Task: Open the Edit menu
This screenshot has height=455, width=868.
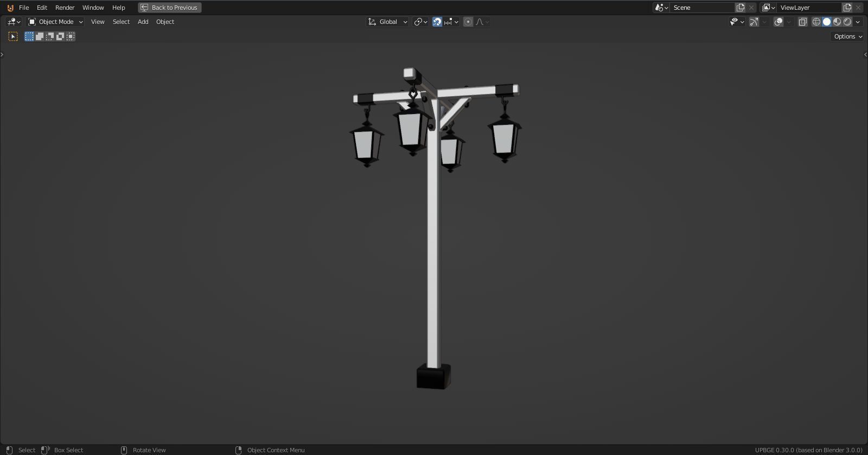Action: 42,8
